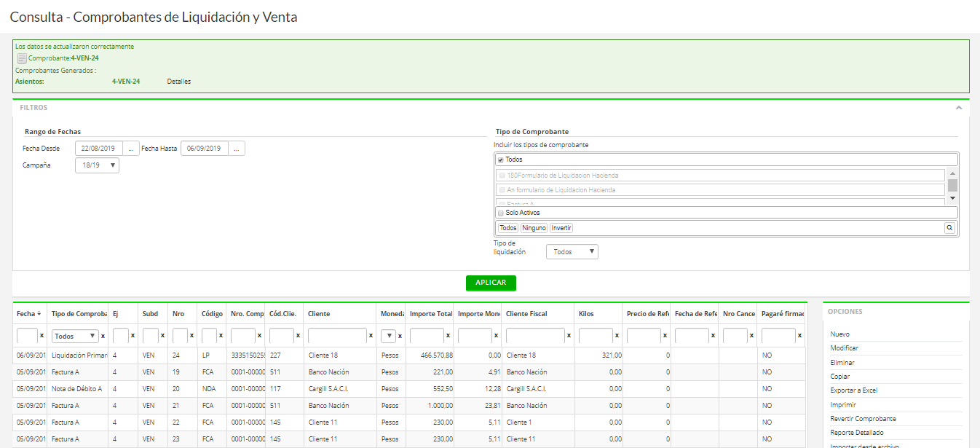980x448 pixels.
Task: Clear the Moneda column filter with its x
Action: coord(400,337)
